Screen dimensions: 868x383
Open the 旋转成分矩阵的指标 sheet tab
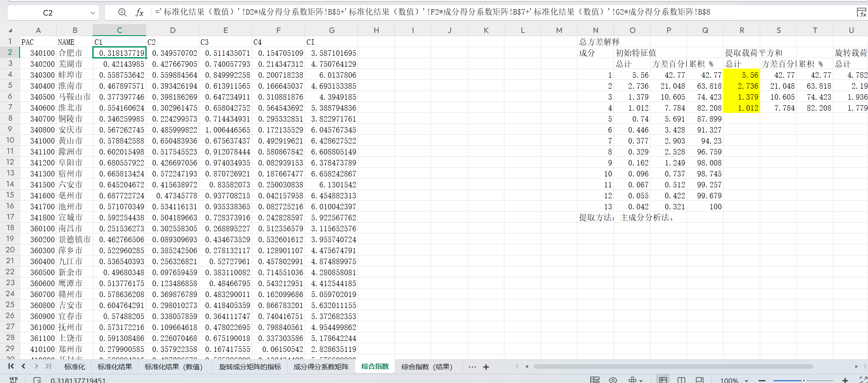click(x=250, y=367)
